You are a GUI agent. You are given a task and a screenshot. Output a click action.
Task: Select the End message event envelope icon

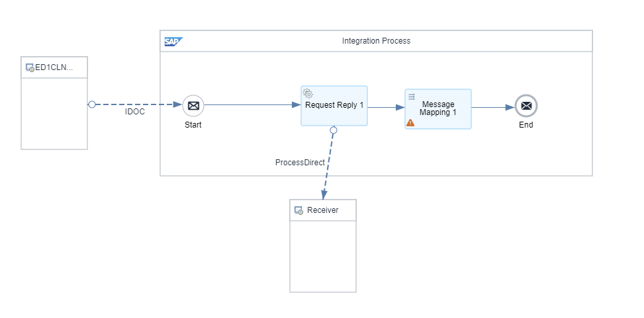[526, 106]
